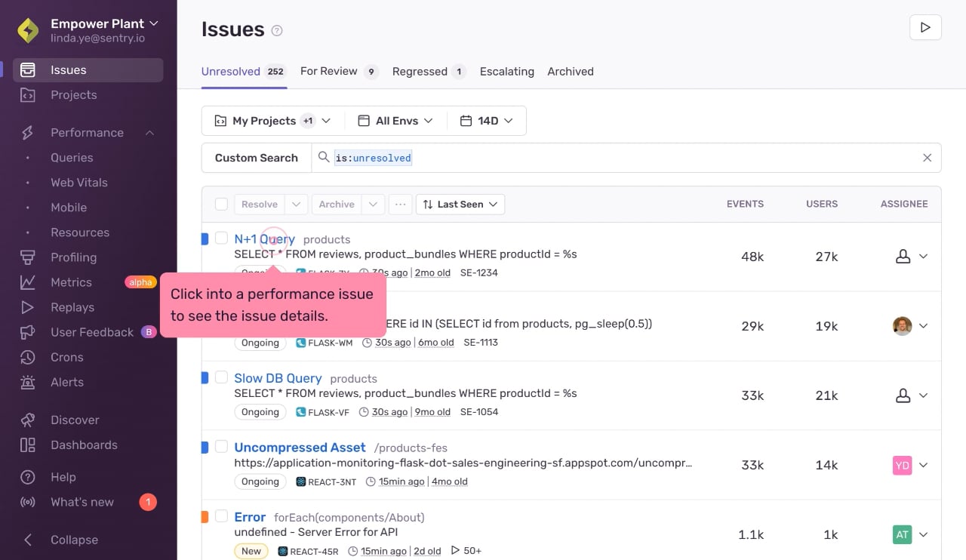The image size is (966, 560).
Task: Tick the select-all issues checkbox
Action: click(221, 204)
